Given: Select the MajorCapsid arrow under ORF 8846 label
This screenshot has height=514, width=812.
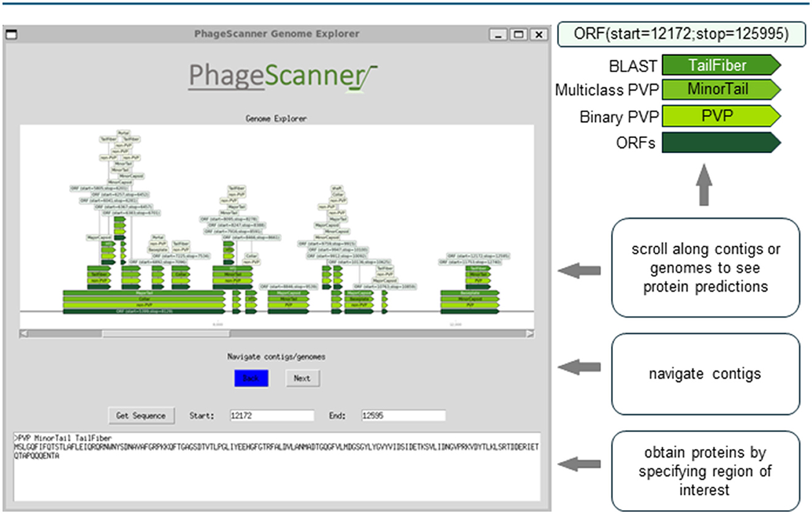Looking at the screenshot, I should click(x=289, y=293).
